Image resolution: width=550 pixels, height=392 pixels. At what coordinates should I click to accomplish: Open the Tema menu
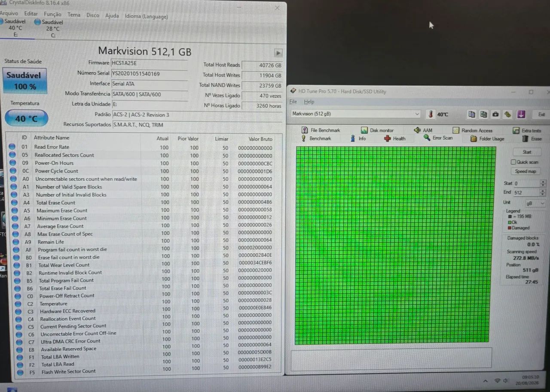74,15
